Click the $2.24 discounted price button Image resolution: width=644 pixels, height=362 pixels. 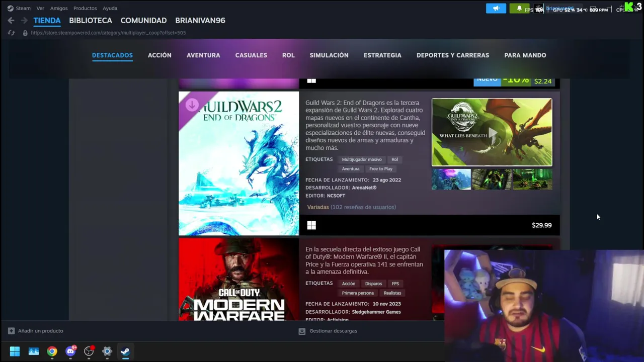point(543,81)
